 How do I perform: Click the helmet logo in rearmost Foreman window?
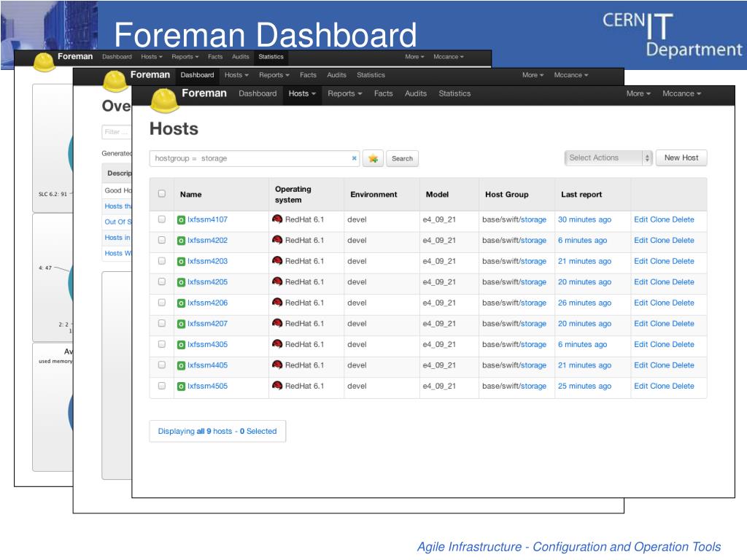44,62
